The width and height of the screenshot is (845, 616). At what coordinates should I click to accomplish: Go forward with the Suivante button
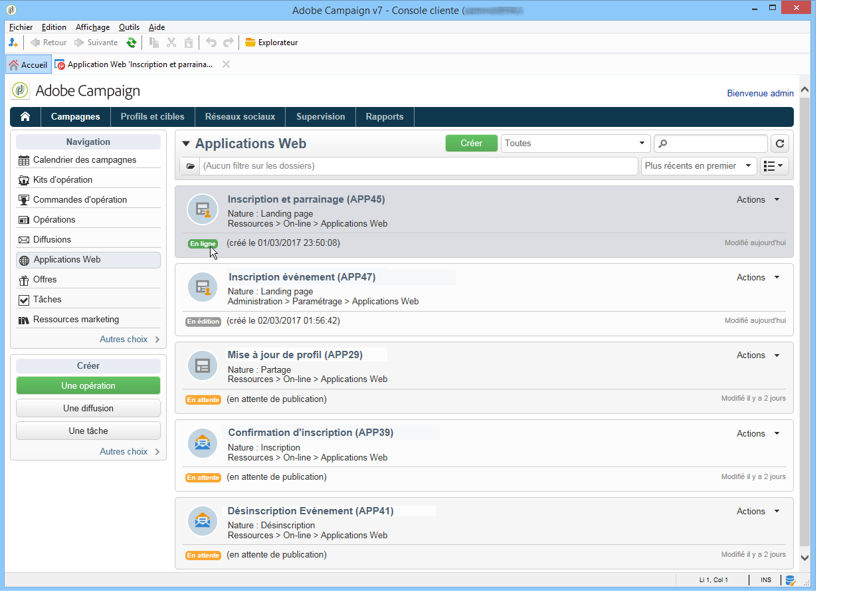[96, 43]
